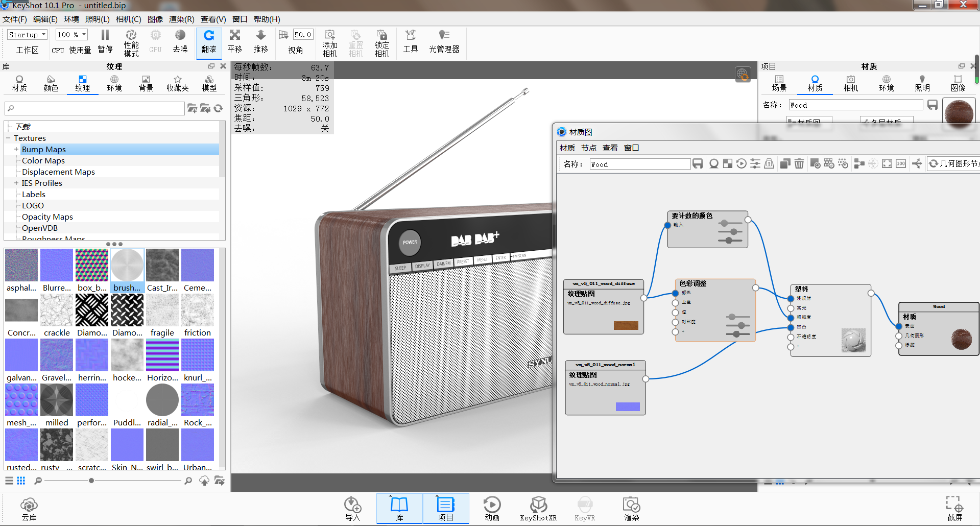This screenshot has width=980, height=526.
Task: Click the 添加相机 add camera icon
Action: pyautogui.click(x=330, y=43)
